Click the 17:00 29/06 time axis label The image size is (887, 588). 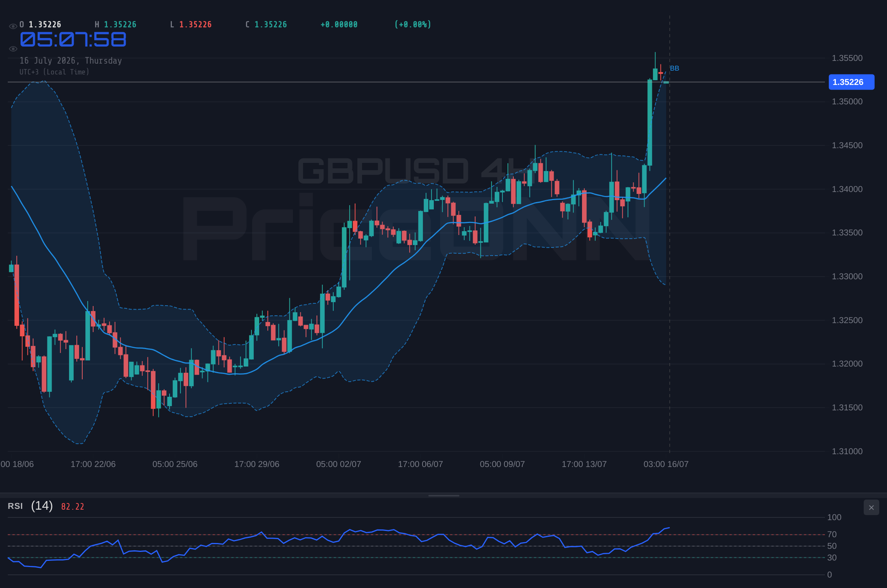(257, 464)
